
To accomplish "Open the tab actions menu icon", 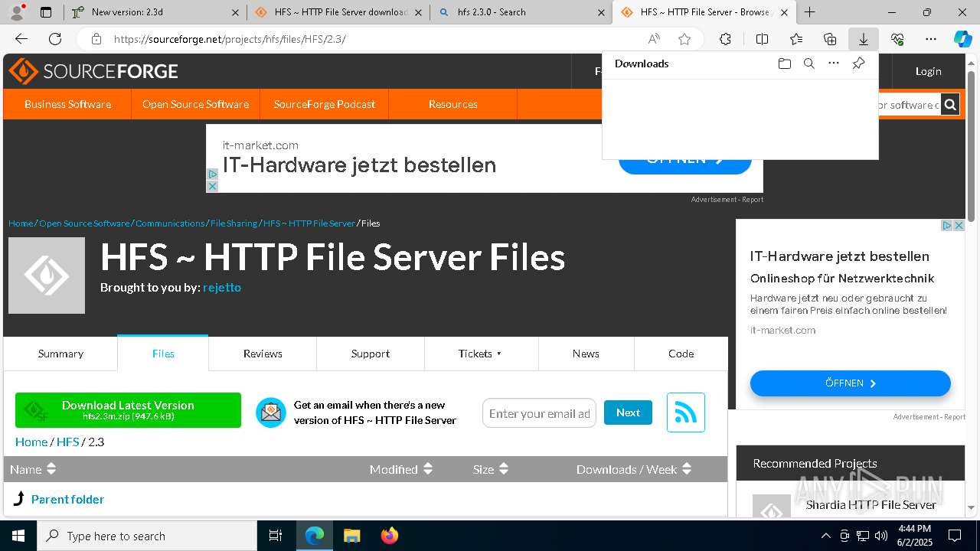I will pyautogui.click(x=46, y=12).
